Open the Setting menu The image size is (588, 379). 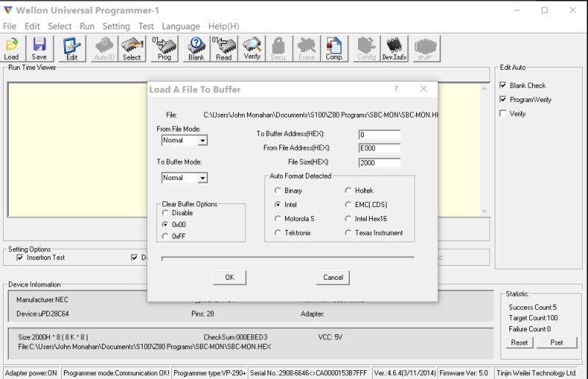point(116,26)
